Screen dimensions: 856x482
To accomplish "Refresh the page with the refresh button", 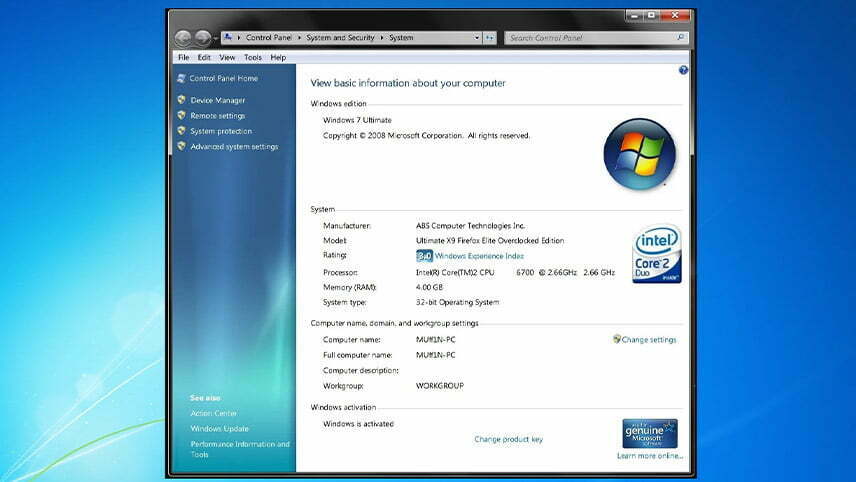I will point(489,38).
